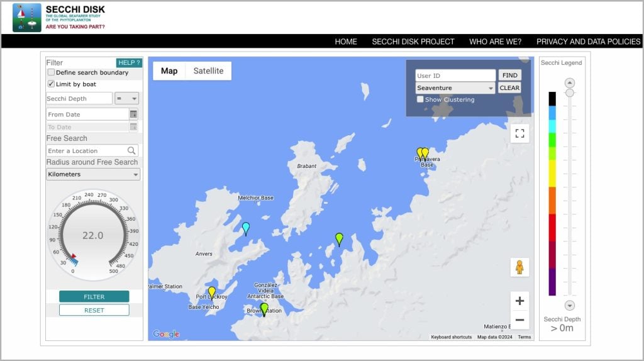Viewport: 644px width, 361px height.
Task: Open the Kilometers unit dropdown
Action: pos(93,174)
